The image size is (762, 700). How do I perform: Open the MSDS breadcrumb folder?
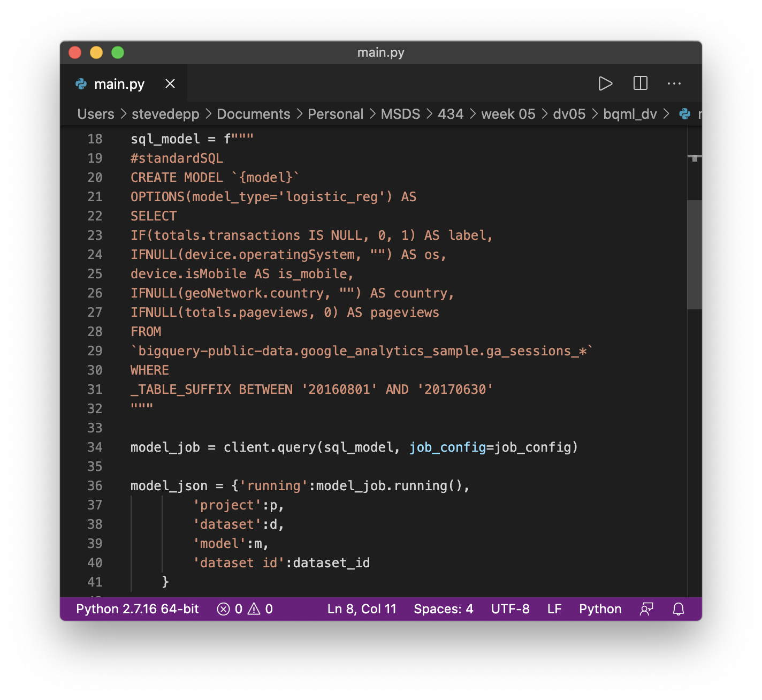(x=400, y=114)
